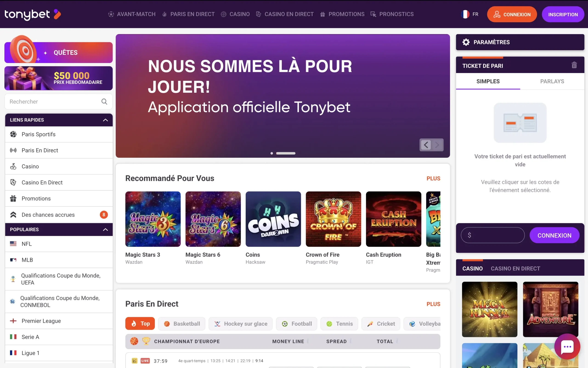Open Casino in the top navigation
The height and width of the screenshot is (368, 588).
coord(235,14)
